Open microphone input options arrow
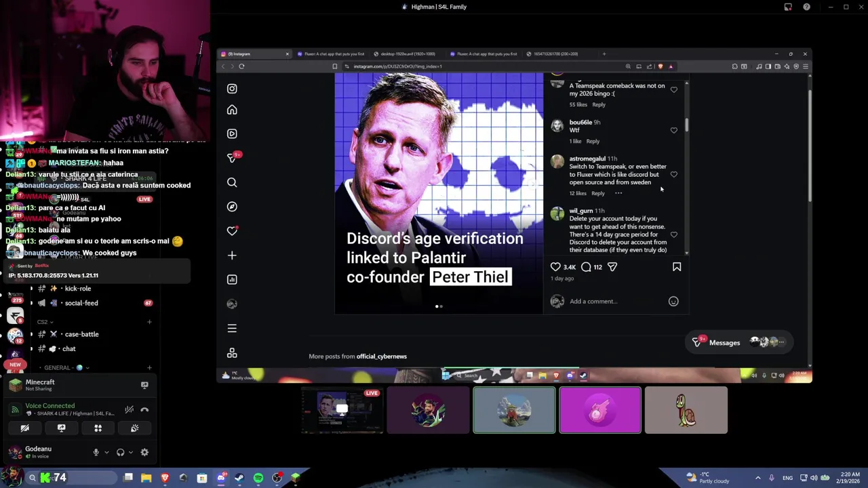Image resolution: width=868 pixels, height=488 pixels. (x=106, y=453)
